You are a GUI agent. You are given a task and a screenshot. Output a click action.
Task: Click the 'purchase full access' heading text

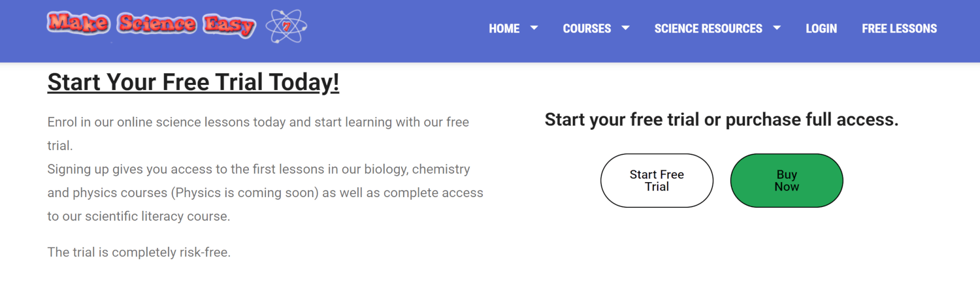pos(812,119)
